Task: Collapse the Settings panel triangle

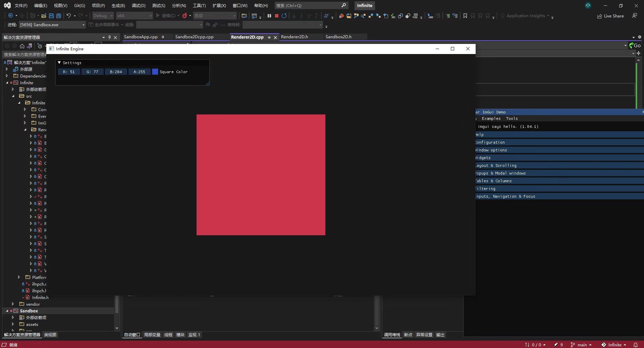Action: [59, 63]
